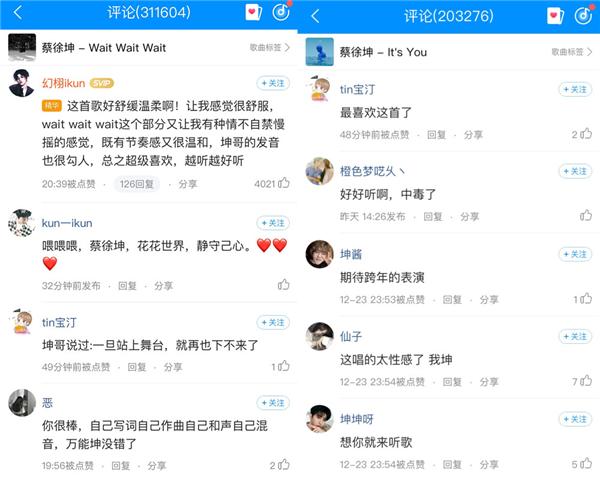Like 仙子's comment with 7 likes
Image resolution: width=600 pixels, height=479 pixels.
click(x=586, y=381)
